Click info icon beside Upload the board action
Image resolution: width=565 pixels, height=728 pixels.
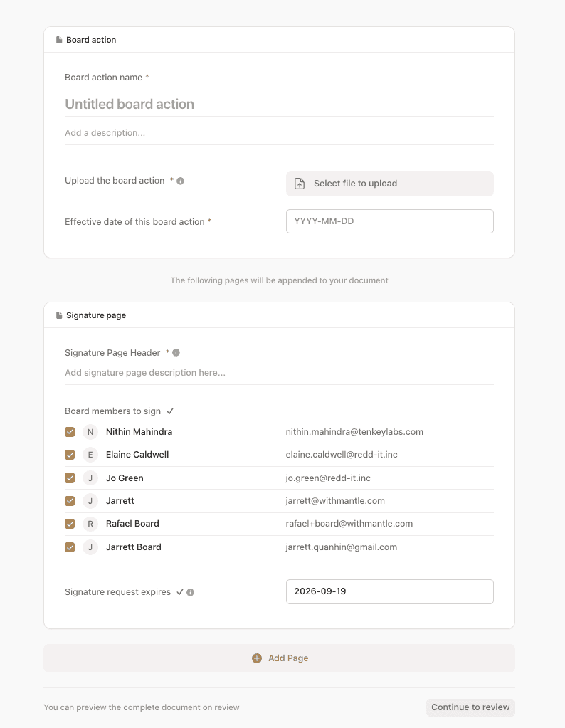pos(181,181)
